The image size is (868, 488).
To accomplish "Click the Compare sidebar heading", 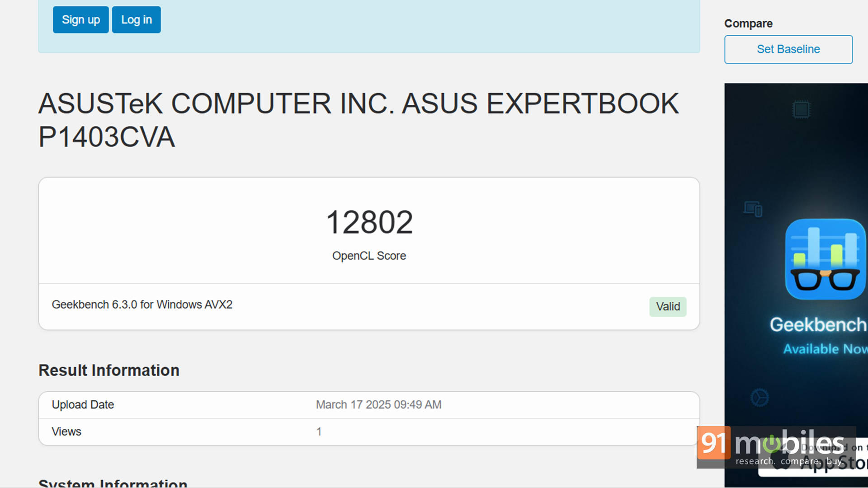I will 748,23.
